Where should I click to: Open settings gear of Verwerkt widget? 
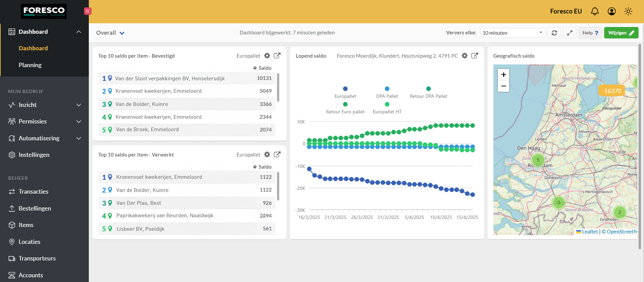pyautogui.click(x=267, y=154)
